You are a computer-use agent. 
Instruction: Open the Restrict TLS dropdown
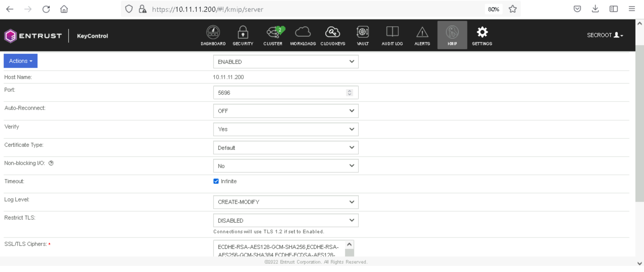[286, 220]
